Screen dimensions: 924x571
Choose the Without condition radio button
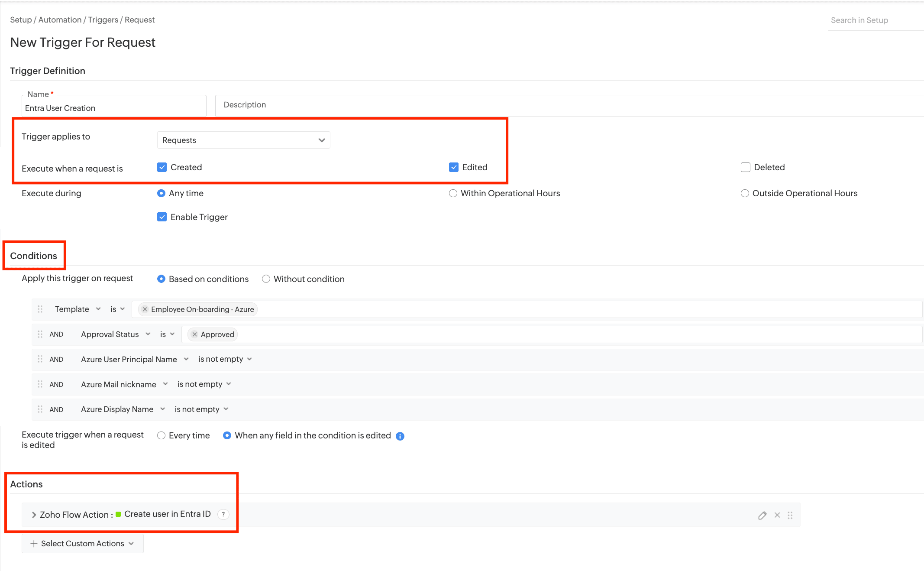266,279
